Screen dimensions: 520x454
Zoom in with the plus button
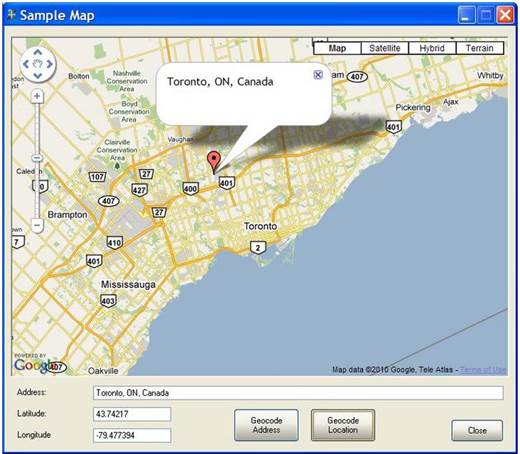click(x=37, y=96)
